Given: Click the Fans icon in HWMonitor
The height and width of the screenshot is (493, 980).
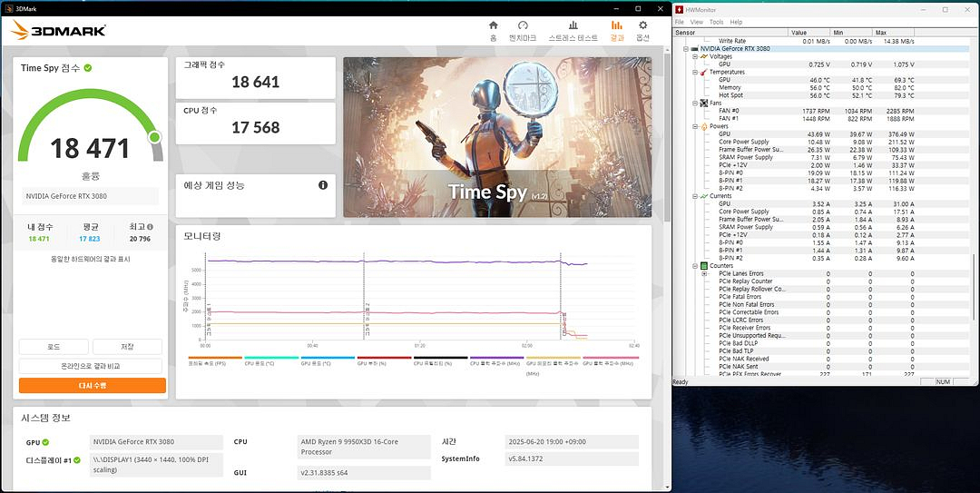Looking at the screenshot, I should pos(704,104).
